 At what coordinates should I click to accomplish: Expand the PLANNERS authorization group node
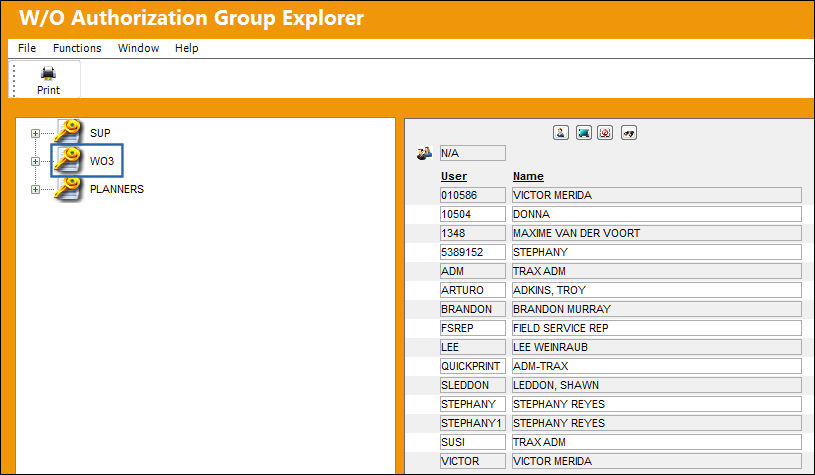35,190
